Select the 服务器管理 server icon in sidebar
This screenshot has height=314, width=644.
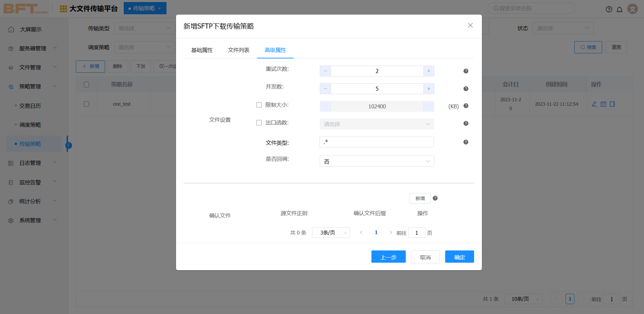click(x=11, y=48)
